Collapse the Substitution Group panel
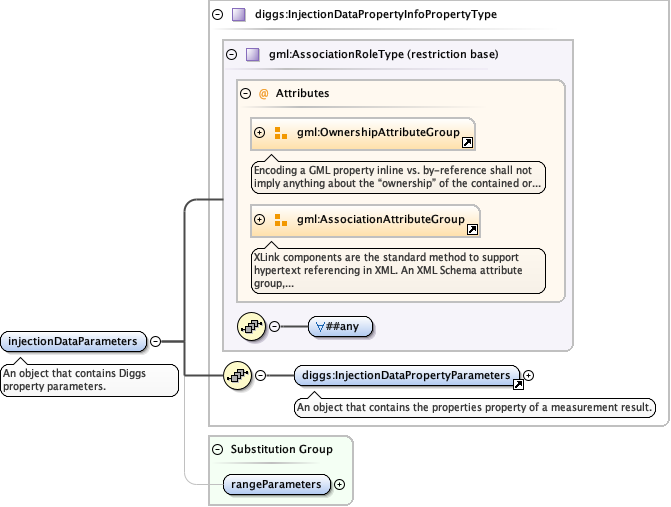 pyautogui.click(x=218, y=449)
